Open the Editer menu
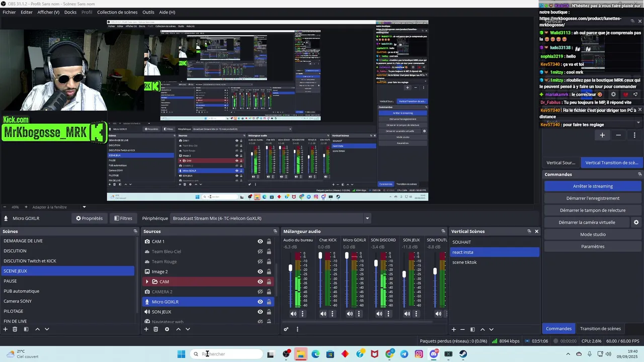The image size is (644, 362). (x=27, y=12)
